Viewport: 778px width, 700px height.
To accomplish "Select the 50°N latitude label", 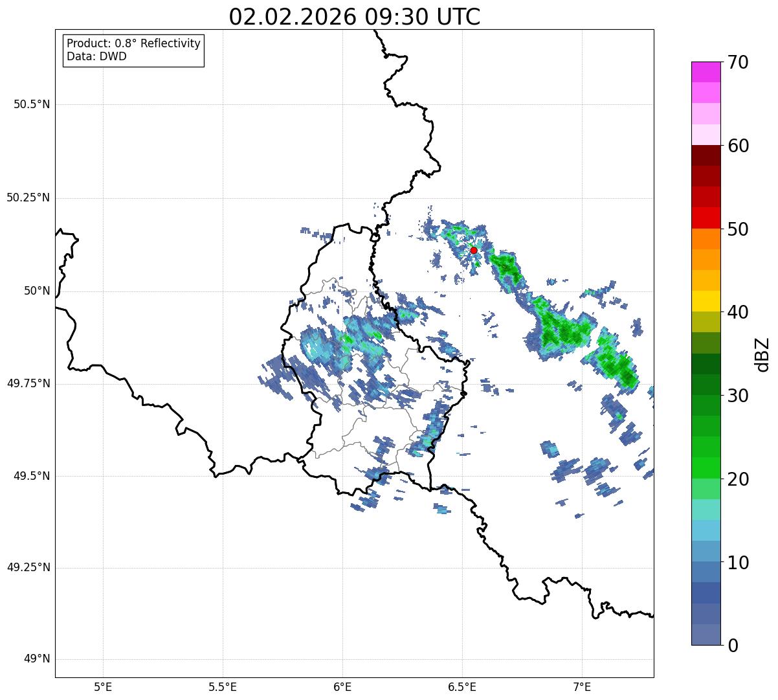I will 37,291.
